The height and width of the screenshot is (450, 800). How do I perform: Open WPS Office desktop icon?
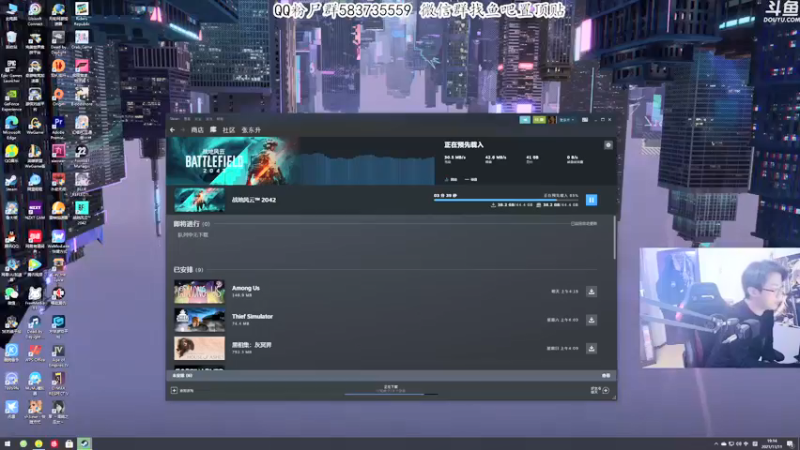click(35, 353)
